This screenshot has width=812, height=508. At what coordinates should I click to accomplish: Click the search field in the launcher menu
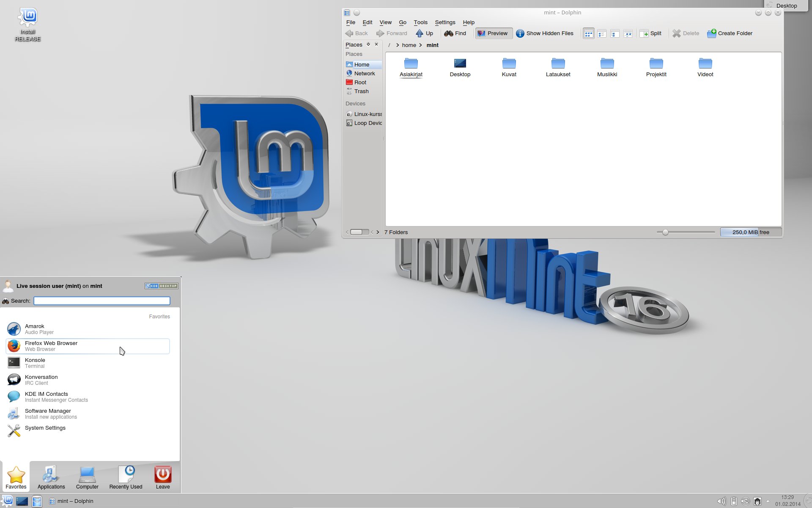(x=102, y=301)
